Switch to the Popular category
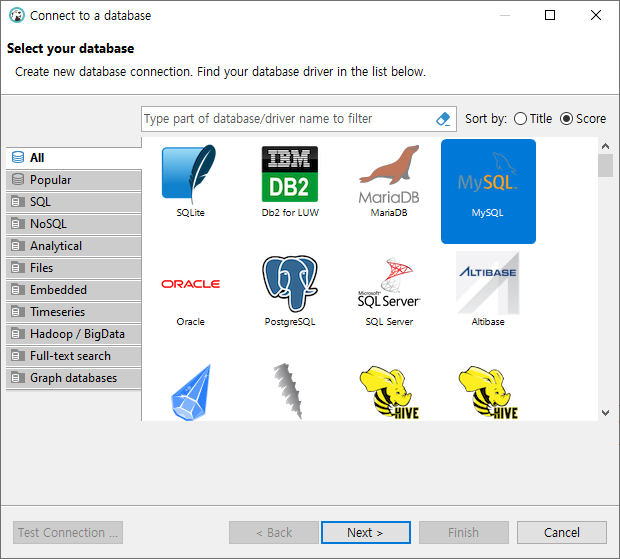The image size is (620, 559). [x=74, y=180]
